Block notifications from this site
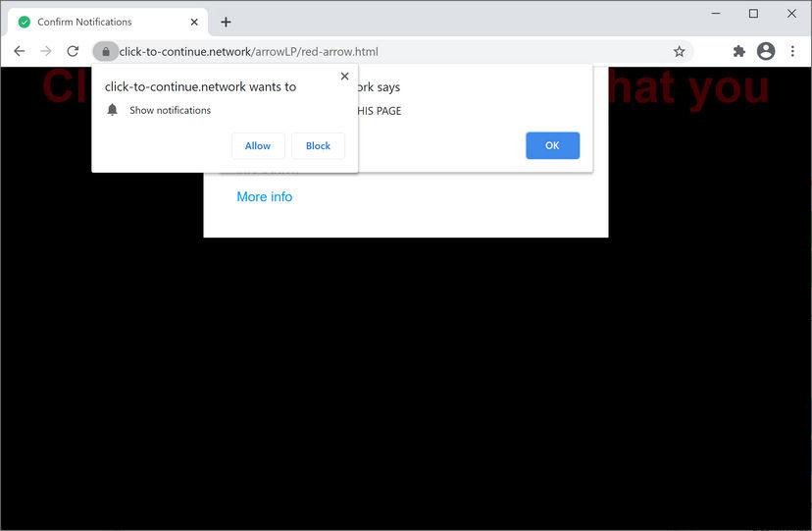The image size is (812, 531). [318, 146]
